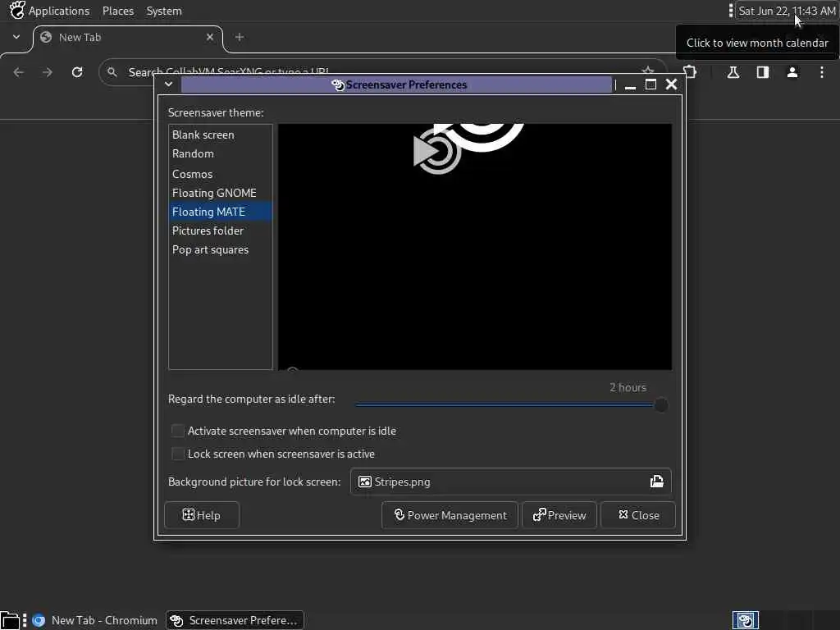Select the Blank screen screensaver theme
The height and width of the screenshot is (630, 840).
220,135
